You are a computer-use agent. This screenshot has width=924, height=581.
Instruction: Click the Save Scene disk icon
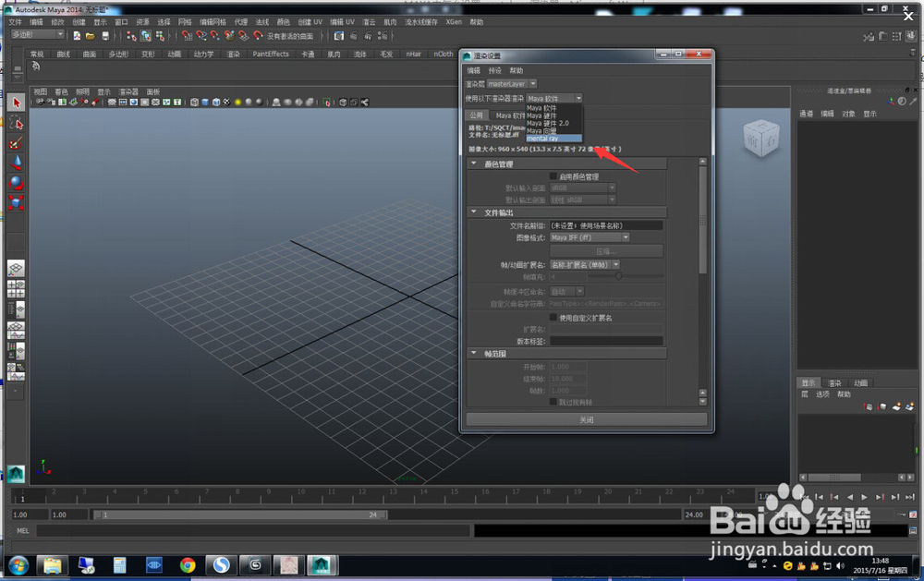coord(105,36)
